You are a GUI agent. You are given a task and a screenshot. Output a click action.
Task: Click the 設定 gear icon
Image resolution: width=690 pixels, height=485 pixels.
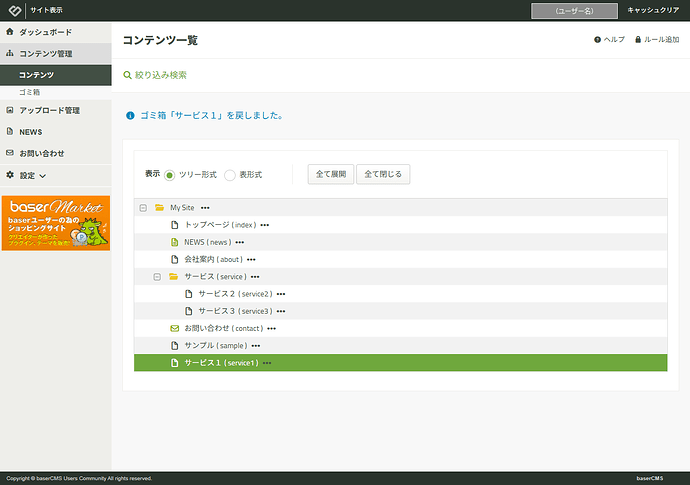(10, 175)
